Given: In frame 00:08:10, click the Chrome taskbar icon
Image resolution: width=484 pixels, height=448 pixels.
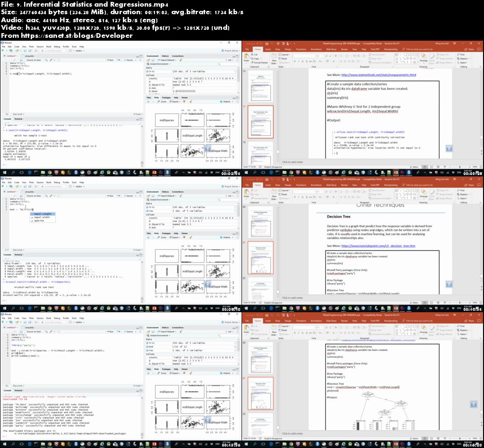Looking at the screenshot, I should (x=49, y=308).
